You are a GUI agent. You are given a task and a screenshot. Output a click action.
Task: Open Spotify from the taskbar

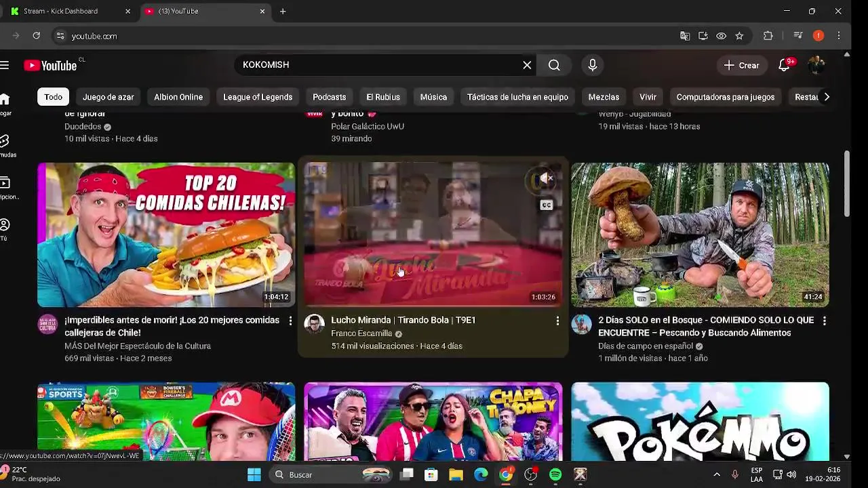click(x=555, y=474)
